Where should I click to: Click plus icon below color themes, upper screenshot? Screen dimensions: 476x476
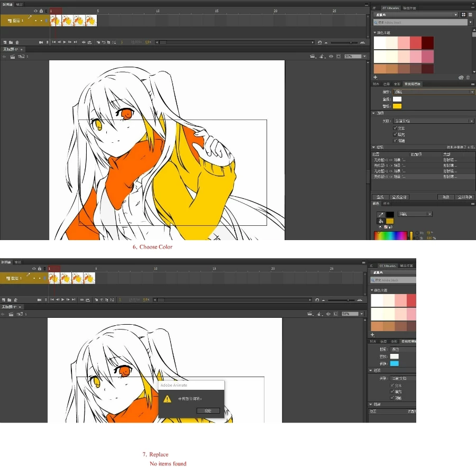tap(375, 77)
